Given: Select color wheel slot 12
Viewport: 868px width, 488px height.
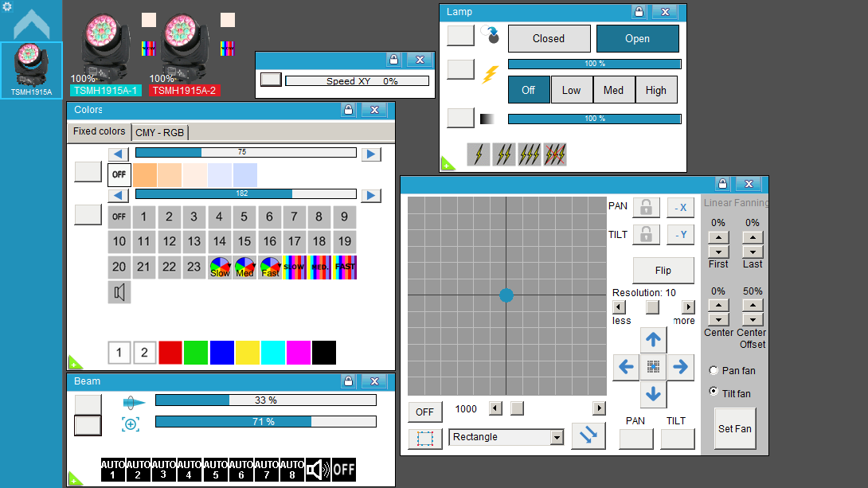Looking at the screenshot, I should [170, 242].
